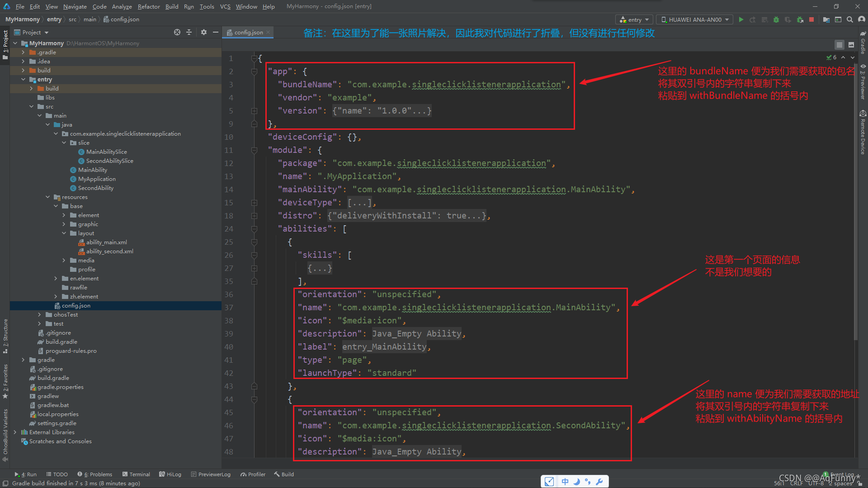Select ability_second.xml layout file
The width and height of the screenshot is (868, 488).
(x=106, y=251)
